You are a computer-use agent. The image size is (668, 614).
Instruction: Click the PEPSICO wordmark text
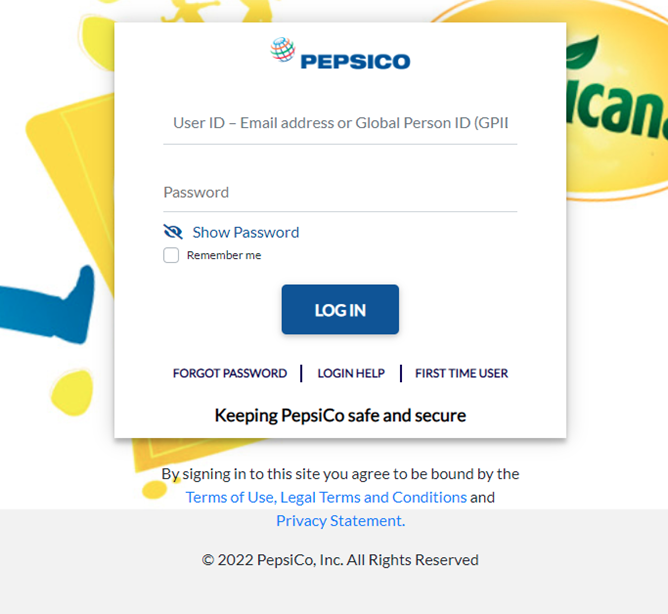pyautogui.click(x=355, y=61)
